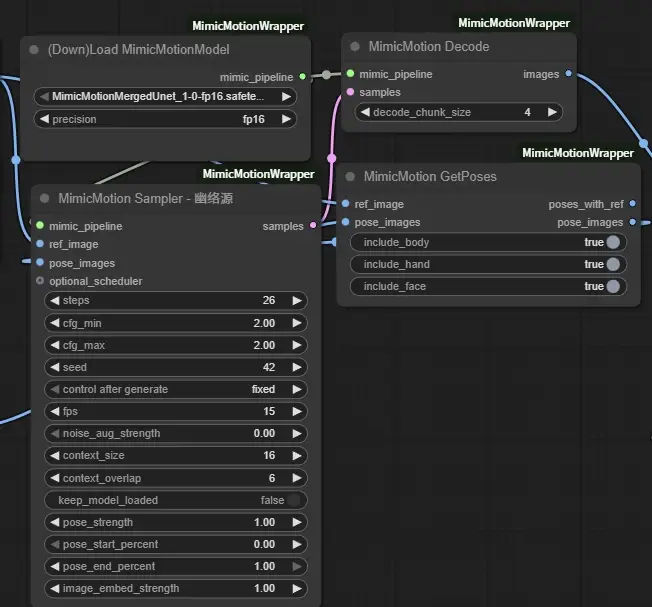
Task: Disable the include_hand toggle
Action: pyautogui.click(x=612, y=264)
